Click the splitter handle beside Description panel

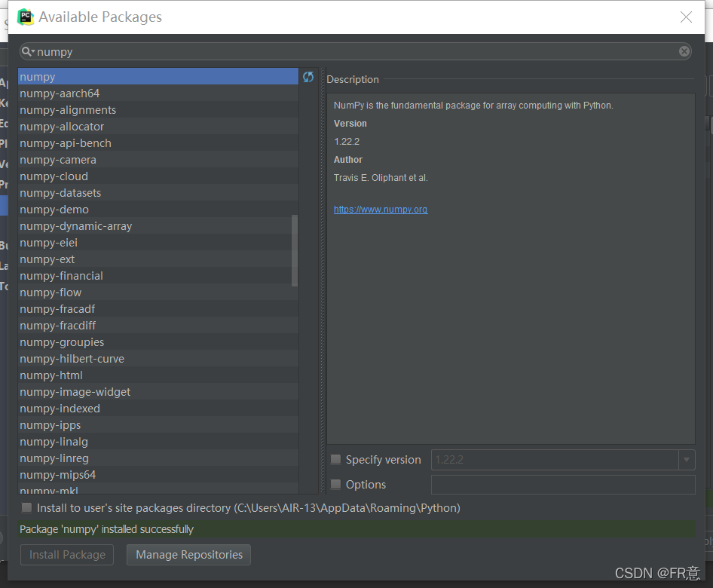click(323, 280)
